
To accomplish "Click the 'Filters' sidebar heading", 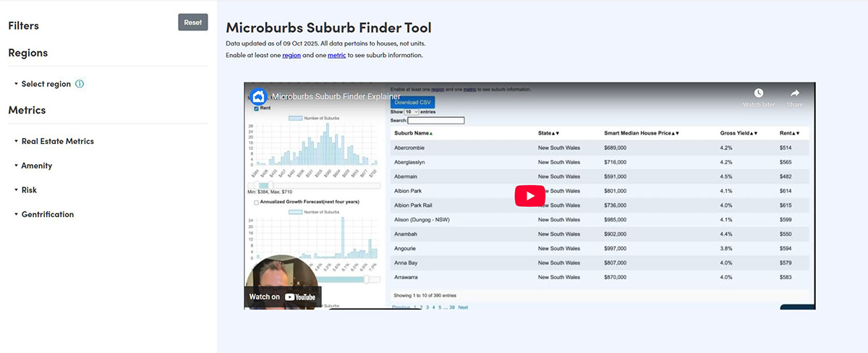I will point(23,25).
